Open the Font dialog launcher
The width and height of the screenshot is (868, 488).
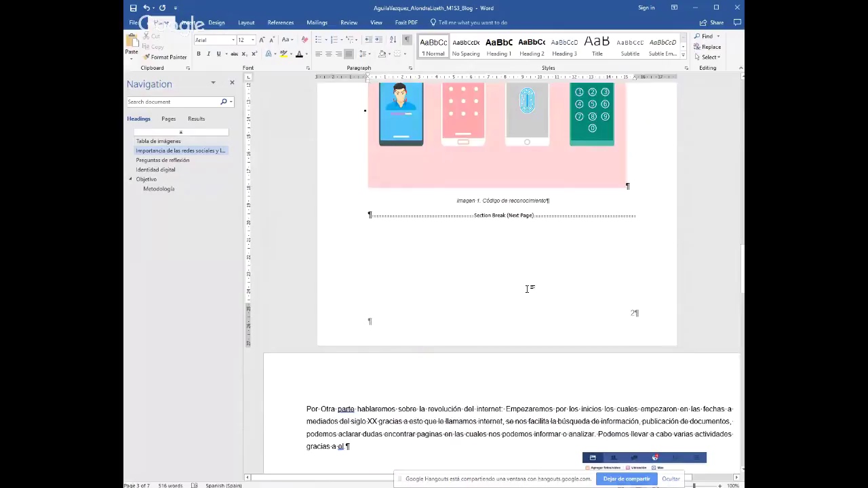308,68
